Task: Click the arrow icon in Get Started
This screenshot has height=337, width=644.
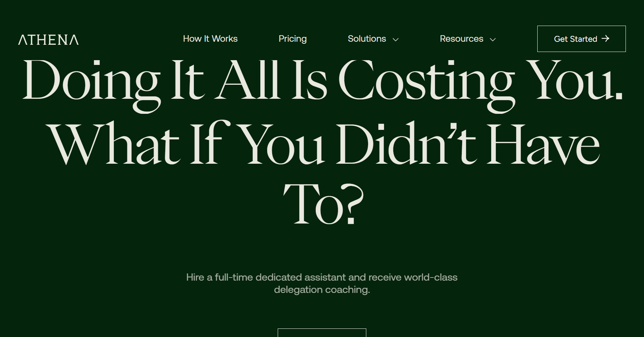Action: 605,39
